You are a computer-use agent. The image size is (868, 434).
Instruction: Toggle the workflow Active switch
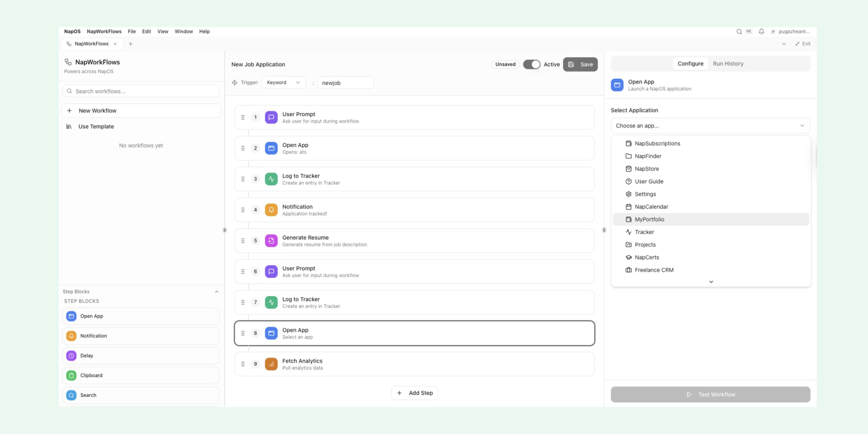532,64
